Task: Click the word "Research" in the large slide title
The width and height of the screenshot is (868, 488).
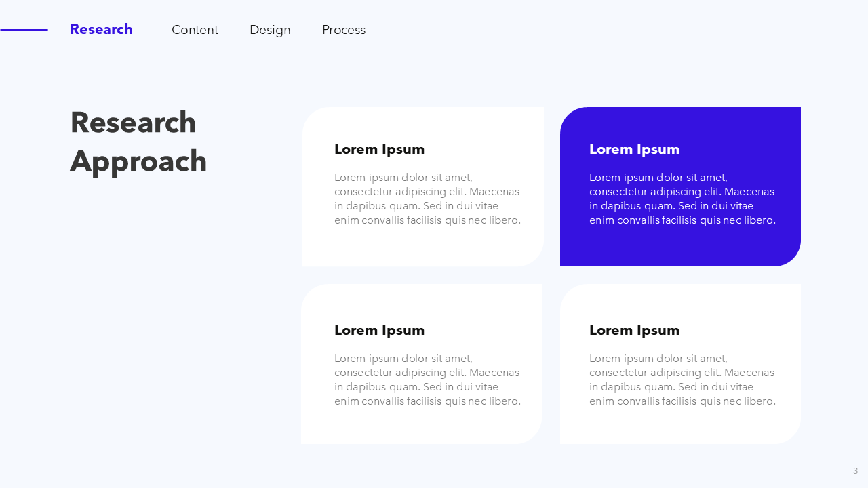Action: tap(133, 123)
